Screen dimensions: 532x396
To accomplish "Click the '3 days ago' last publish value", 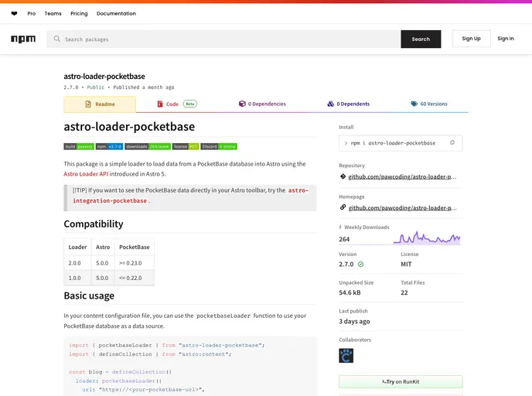I will click(354, 321).
